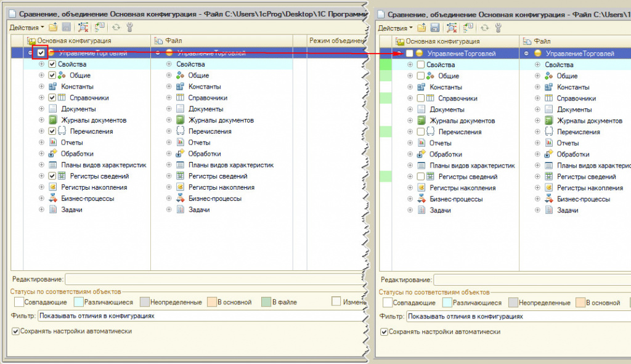Expand Журналы документов node in right window main column
631x364 pixels.
tap(410, 121)
